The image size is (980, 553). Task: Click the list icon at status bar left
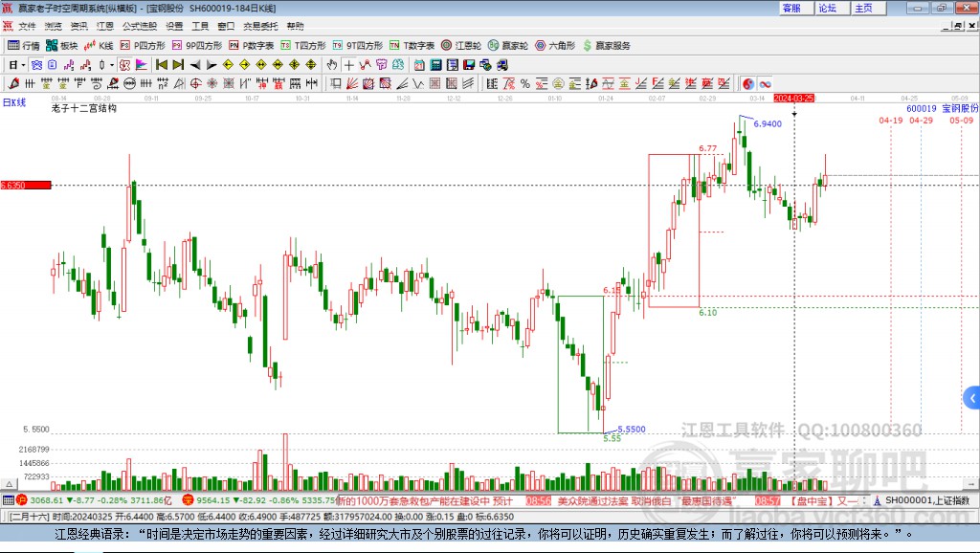point(8,500)
